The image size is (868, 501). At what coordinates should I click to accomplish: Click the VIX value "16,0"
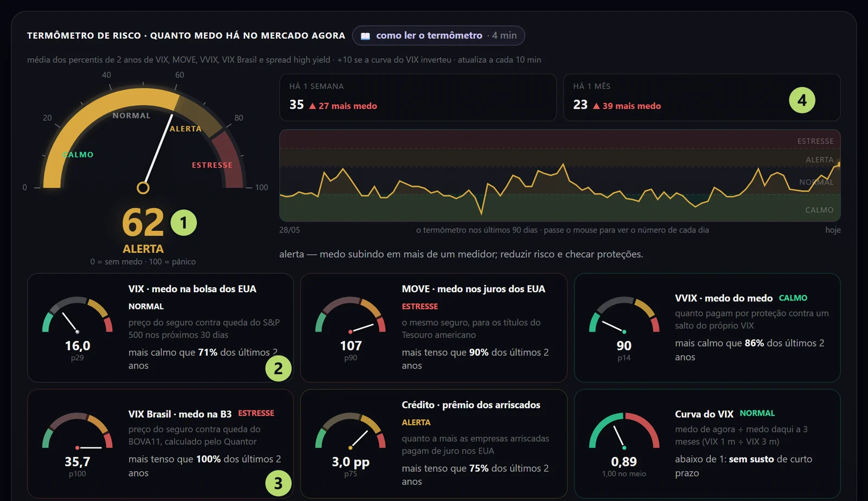tap(78, 346)
